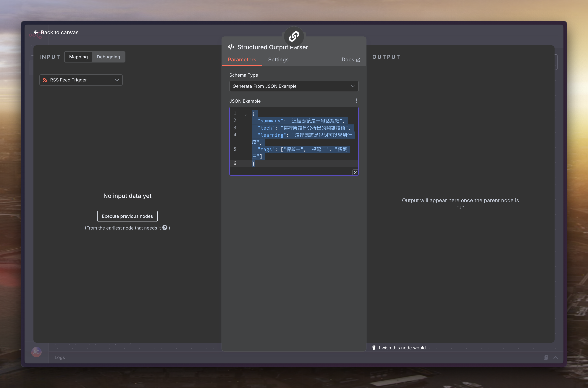Viewport: 588px width, 388px height.
Task: Switch to the Settings tab
Action: (278, 60)
